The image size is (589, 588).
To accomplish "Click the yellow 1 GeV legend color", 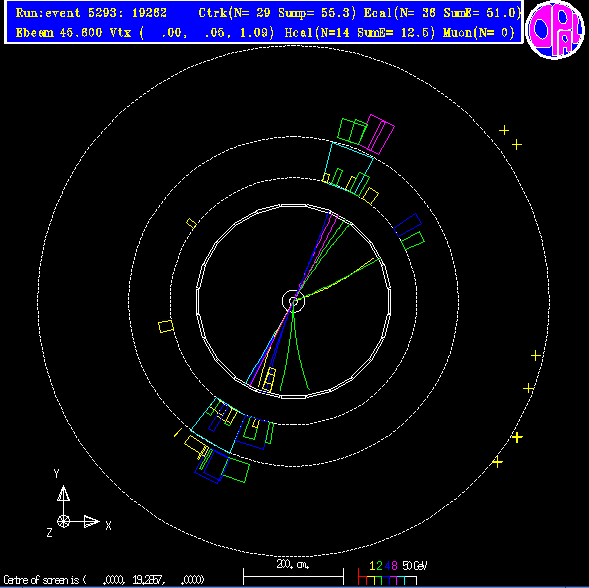I will click(372, 566).
